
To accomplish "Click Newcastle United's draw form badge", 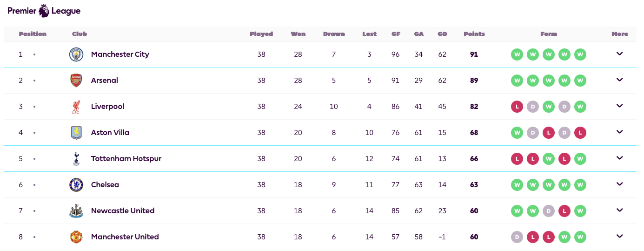I will (548, 211).
